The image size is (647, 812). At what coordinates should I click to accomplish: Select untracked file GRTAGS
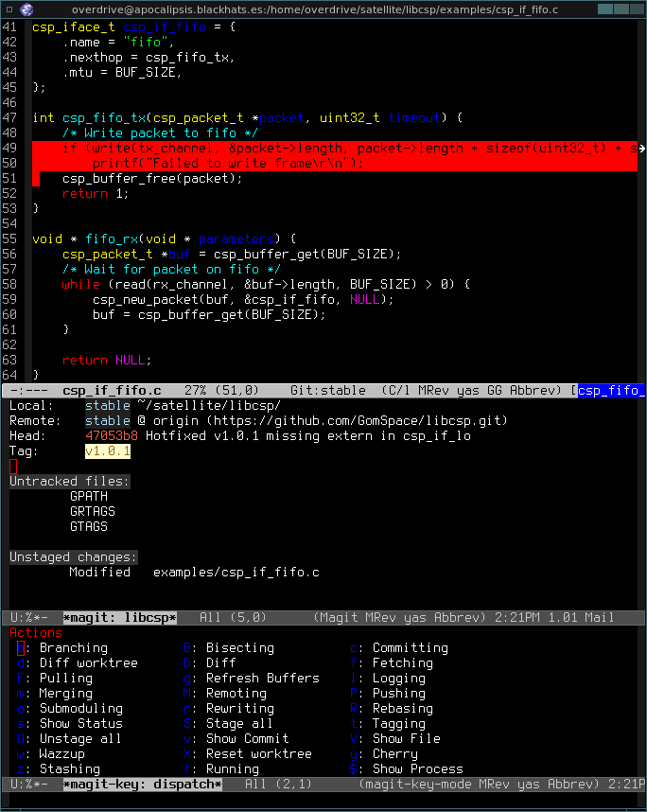click(89, 512)
